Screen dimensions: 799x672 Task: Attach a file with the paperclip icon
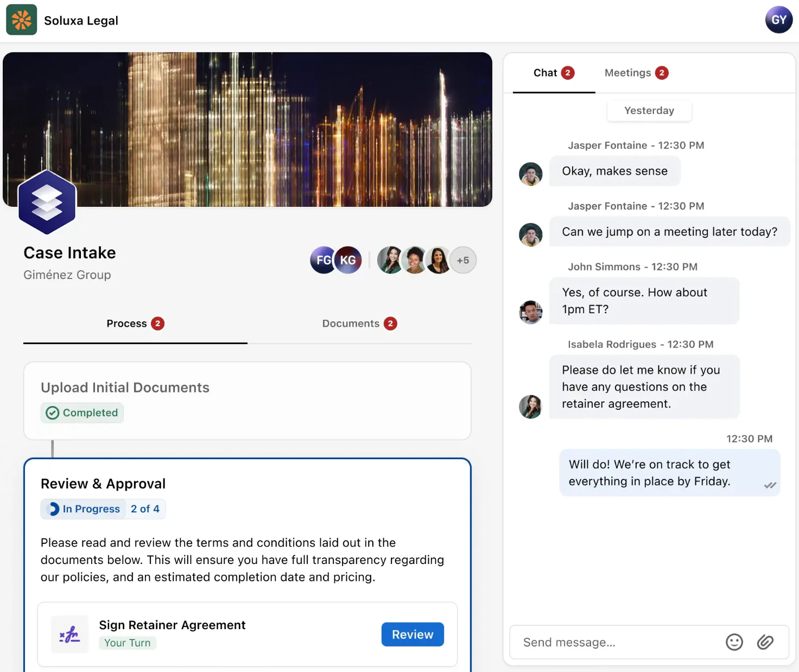(x=765, y=642)
